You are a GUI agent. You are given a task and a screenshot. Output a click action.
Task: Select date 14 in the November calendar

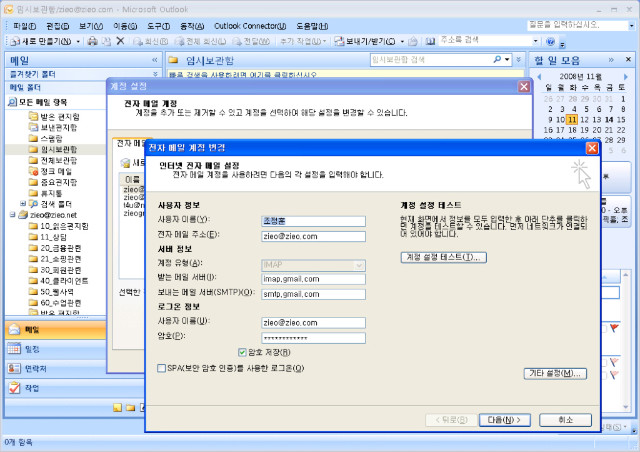[x=609, y=120]
